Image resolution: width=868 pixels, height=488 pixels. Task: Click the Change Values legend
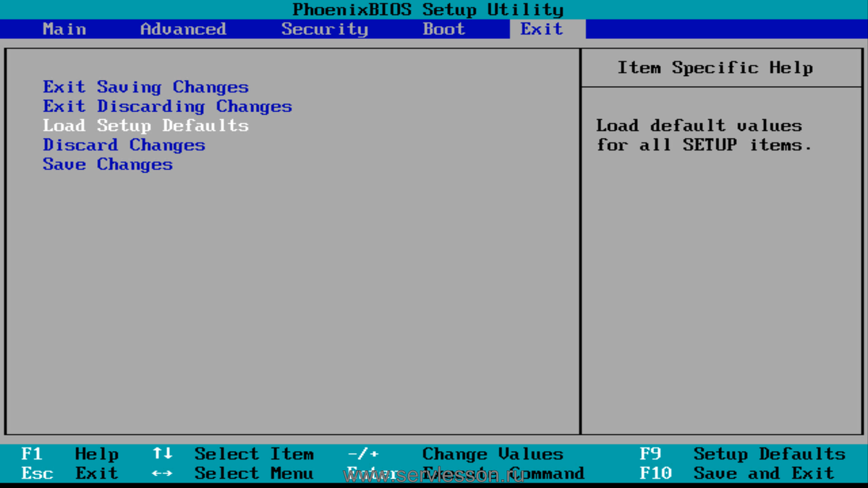click(x=493, y=454)
